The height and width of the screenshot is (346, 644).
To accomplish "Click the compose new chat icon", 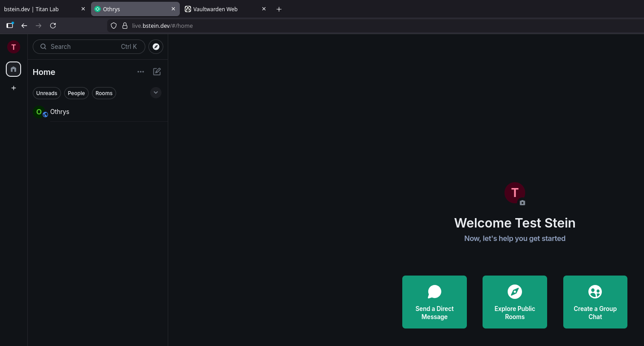I will (x=157, y=72).
